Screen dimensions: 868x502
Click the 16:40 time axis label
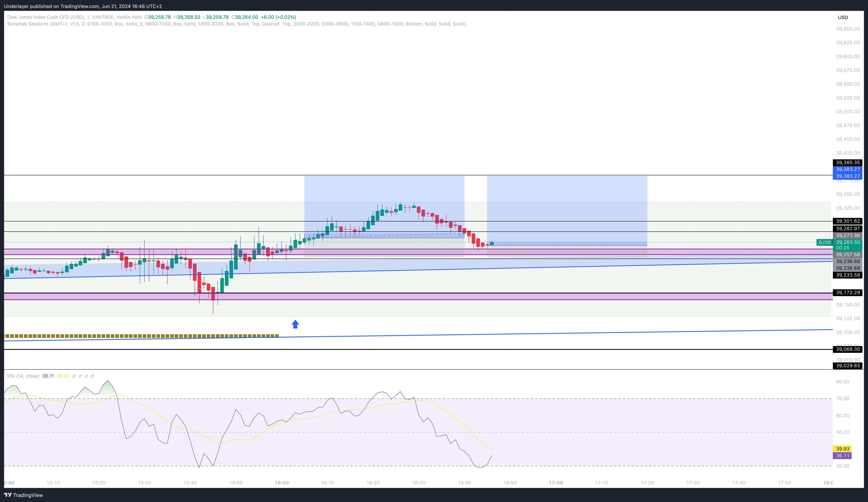[x=464, y=483]
